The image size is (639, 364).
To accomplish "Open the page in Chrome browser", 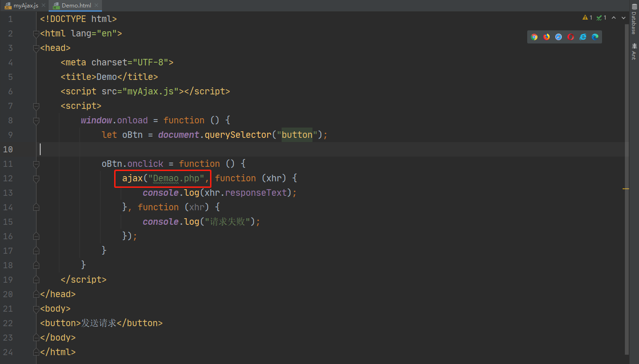I will 534,37.
